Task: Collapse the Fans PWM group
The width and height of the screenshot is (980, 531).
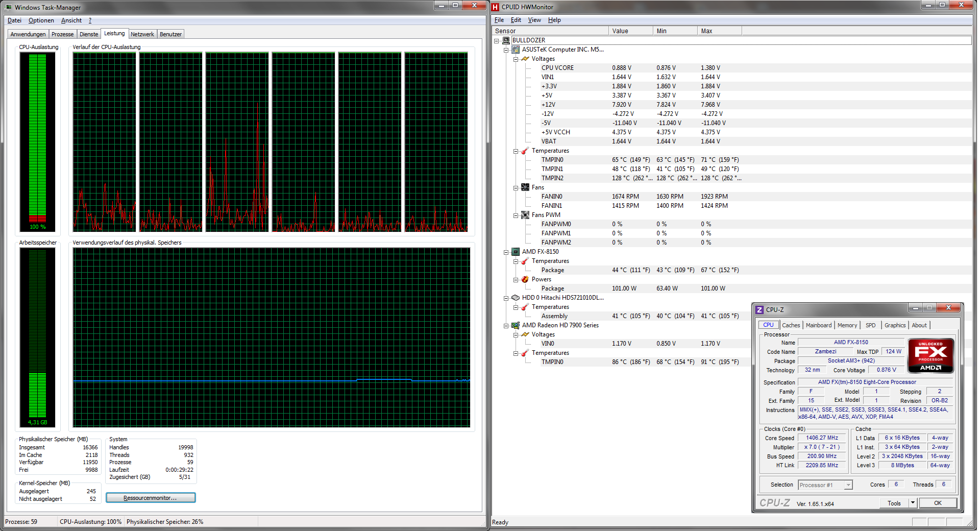Action: tap(516, 215)
